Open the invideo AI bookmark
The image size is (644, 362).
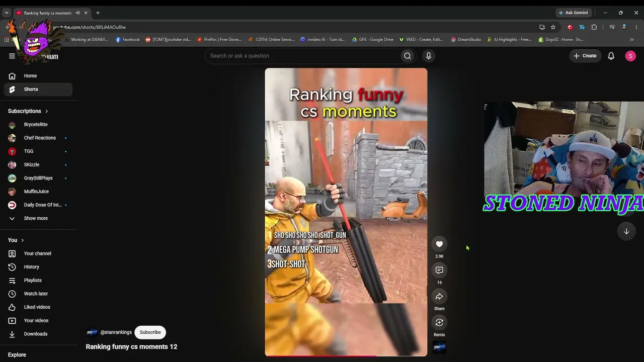323,39
